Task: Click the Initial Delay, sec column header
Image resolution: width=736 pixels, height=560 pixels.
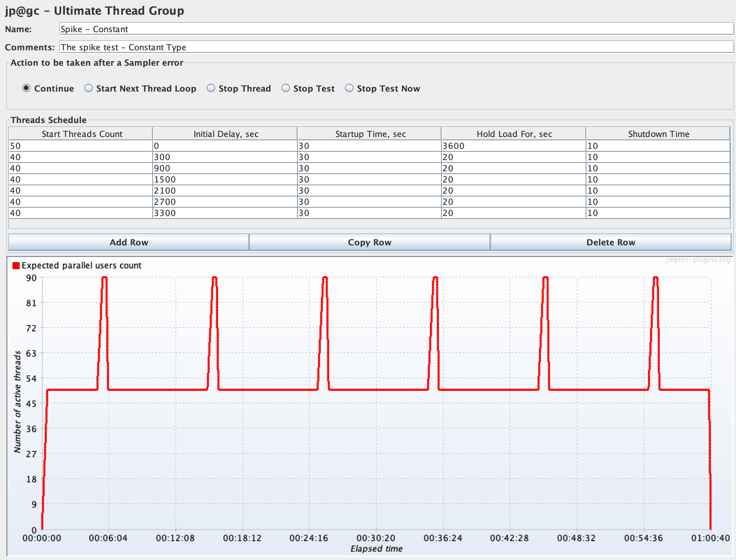Action: pyautogui.click(x=226, y=134)
